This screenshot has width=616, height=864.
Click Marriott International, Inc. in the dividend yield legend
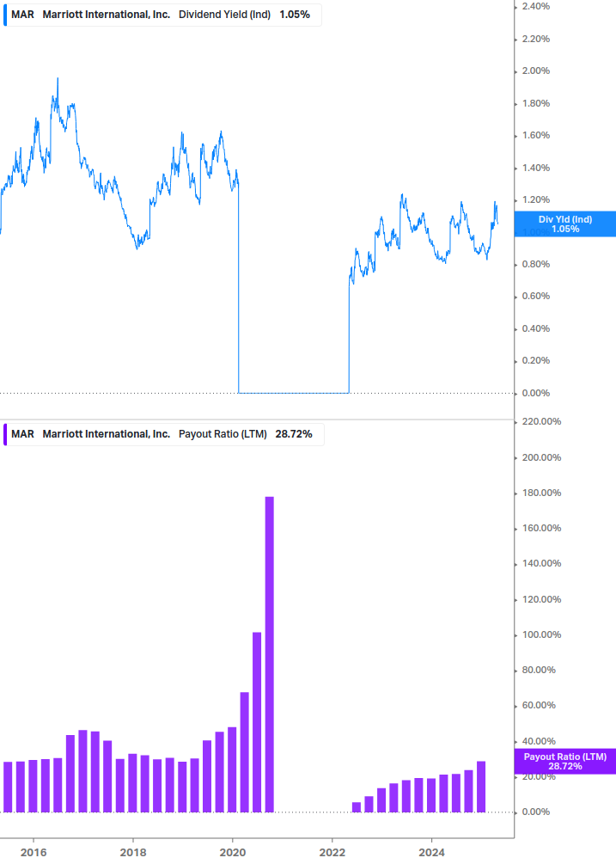click(x=107, y=15)
